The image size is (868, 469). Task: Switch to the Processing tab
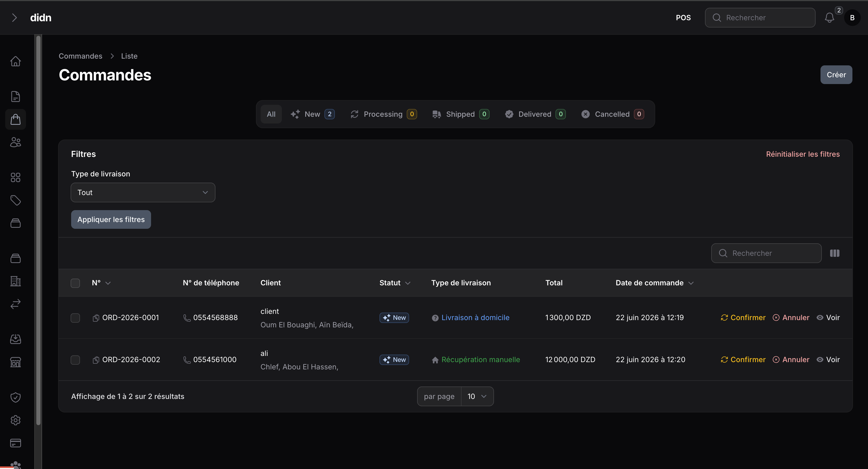tap(383, 114)
